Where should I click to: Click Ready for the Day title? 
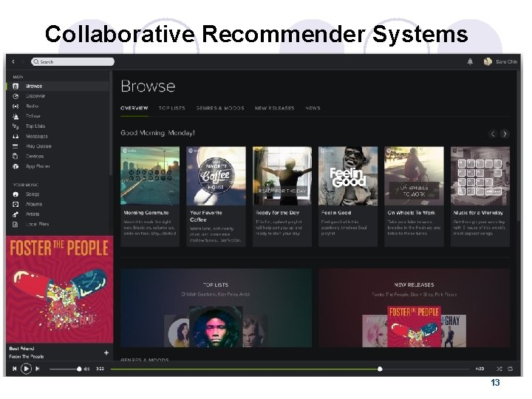(x=278, y=213)
